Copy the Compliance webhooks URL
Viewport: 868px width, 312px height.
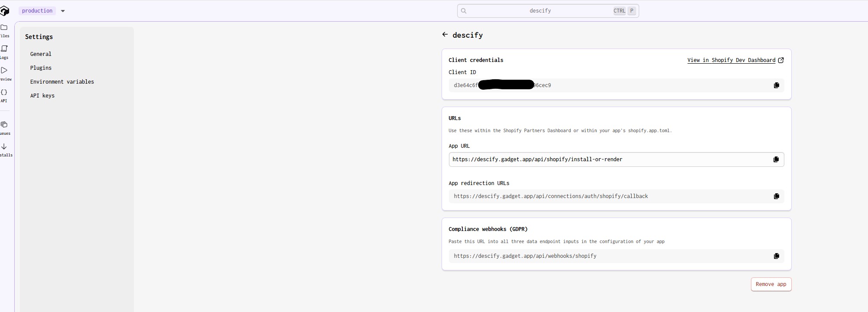tap(776, 256)
